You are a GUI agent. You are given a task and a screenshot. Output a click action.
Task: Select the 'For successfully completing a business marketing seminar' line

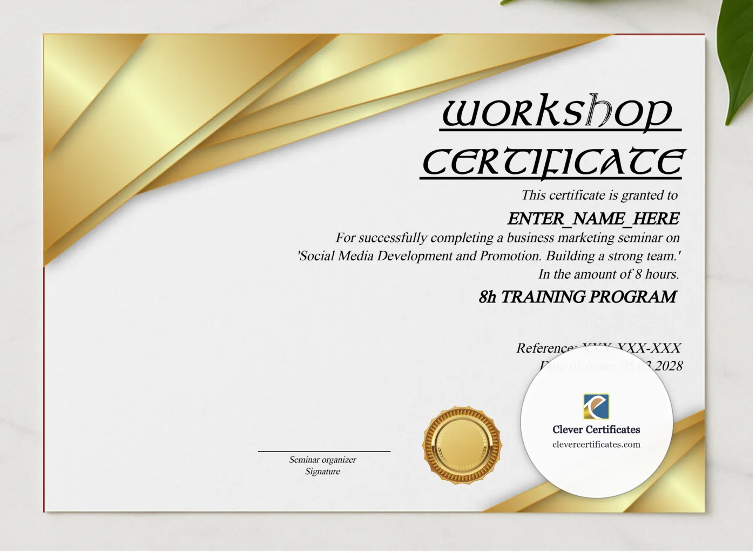click(508, 238)
